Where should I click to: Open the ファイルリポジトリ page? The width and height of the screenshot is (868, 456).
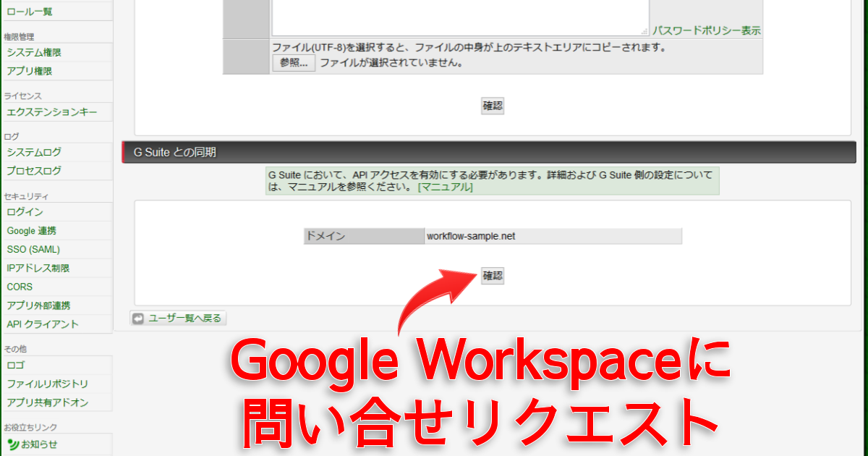click(x=48, y=384)
